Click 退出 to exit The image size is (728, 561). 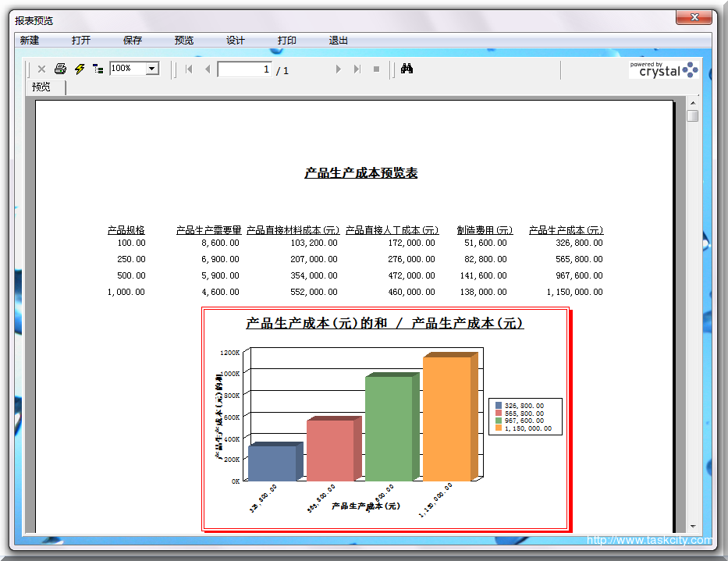339,41
